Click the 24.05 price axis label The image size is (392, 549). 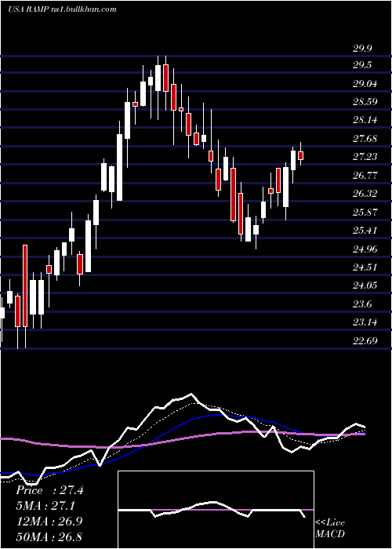[365, 285]
